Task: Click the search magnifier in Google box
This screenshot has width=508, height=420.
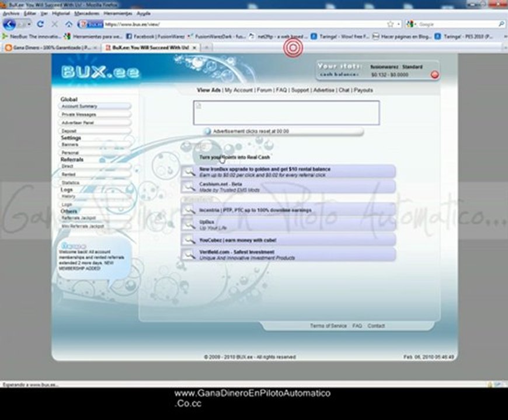Action: 501,24
